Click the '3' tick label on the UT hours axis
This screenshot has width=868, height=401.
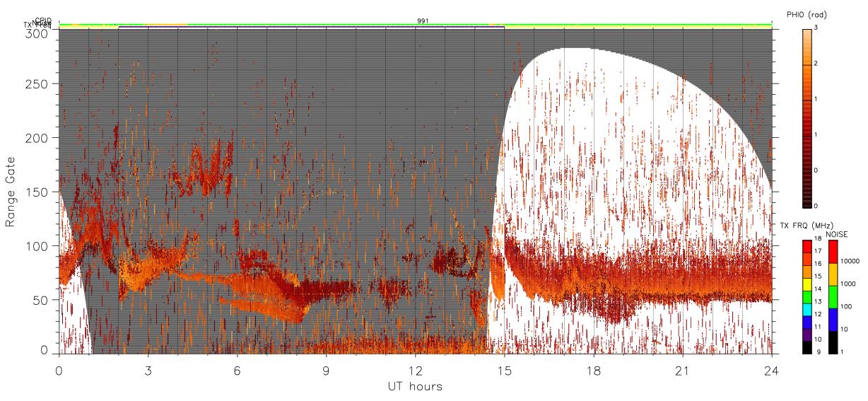[148, 371]
